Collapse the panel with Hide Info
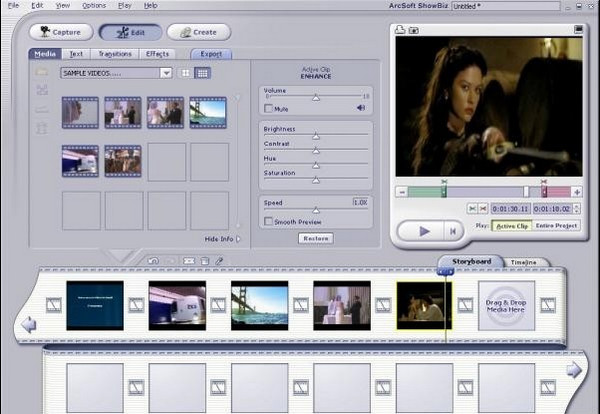The image size is (600, 414). (222, 239)
